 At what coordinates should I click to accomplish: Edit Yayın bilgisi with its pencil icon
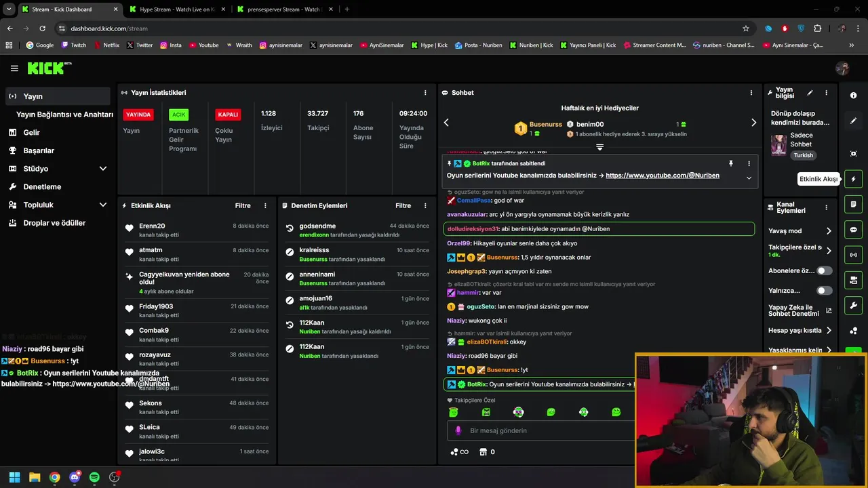pyautogui.click(x=810, y=93)
